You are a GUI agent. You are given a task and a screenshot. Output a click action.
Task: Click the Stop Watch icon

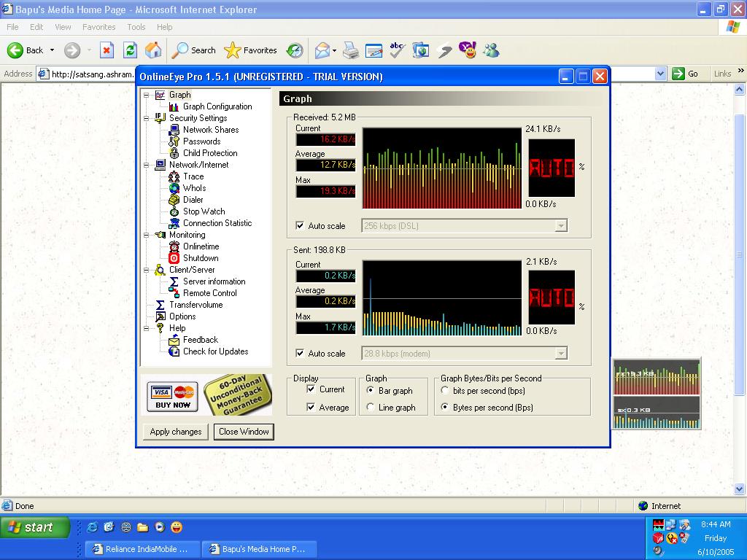(x=174, y=211)
